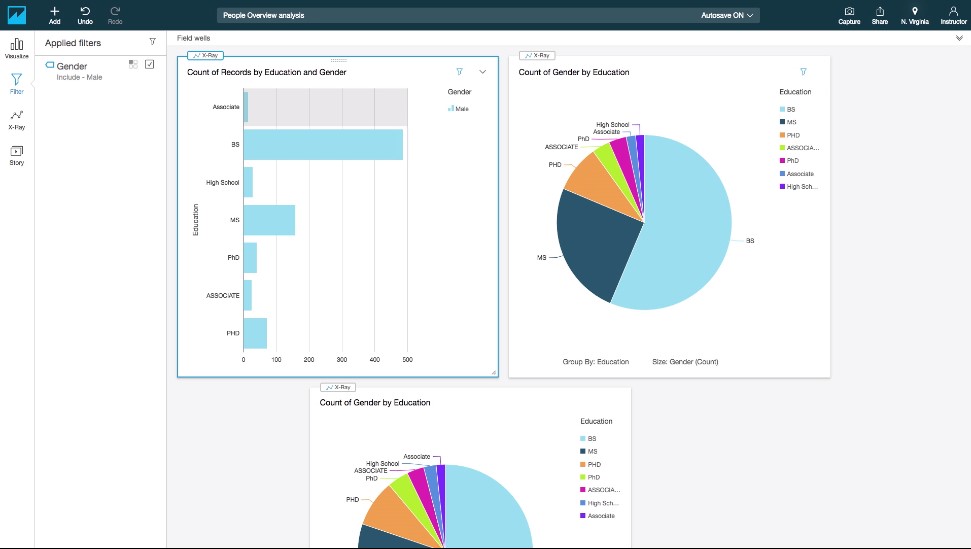Screen dimensions: 971x549
Task: Select the bottom PHD bar in the bar chart
Action: tap(255, 333)
